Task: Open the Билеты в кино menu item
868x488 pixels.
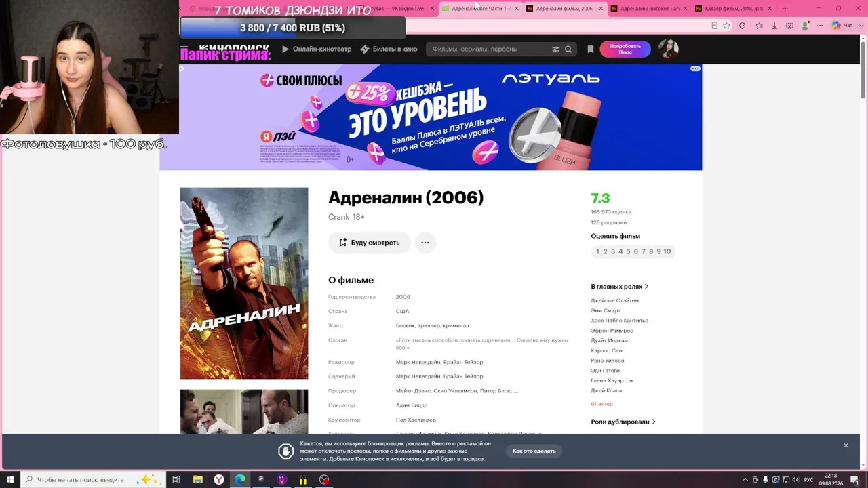Action: [389, 49]
